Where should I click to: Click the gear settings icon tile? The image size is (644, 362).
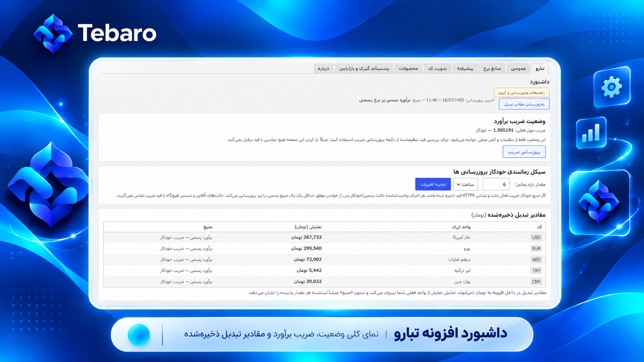coord(612,87)
